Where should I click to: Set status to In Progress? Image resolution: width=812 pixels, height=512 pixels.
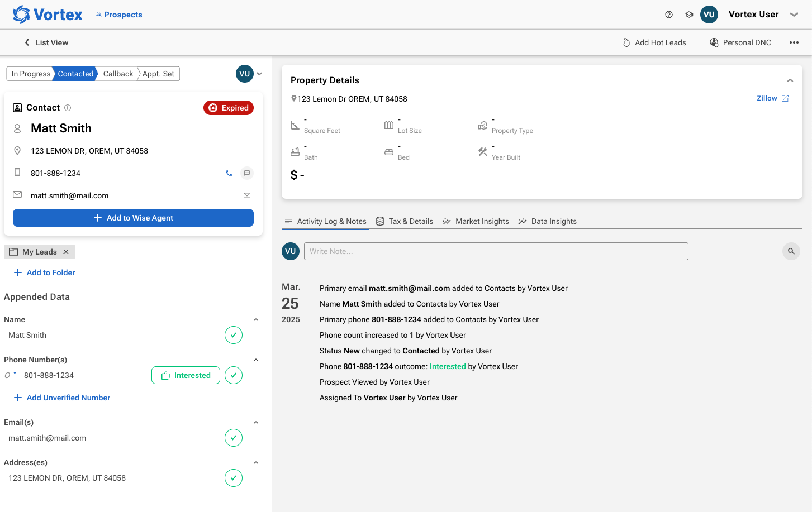point(31,74)
